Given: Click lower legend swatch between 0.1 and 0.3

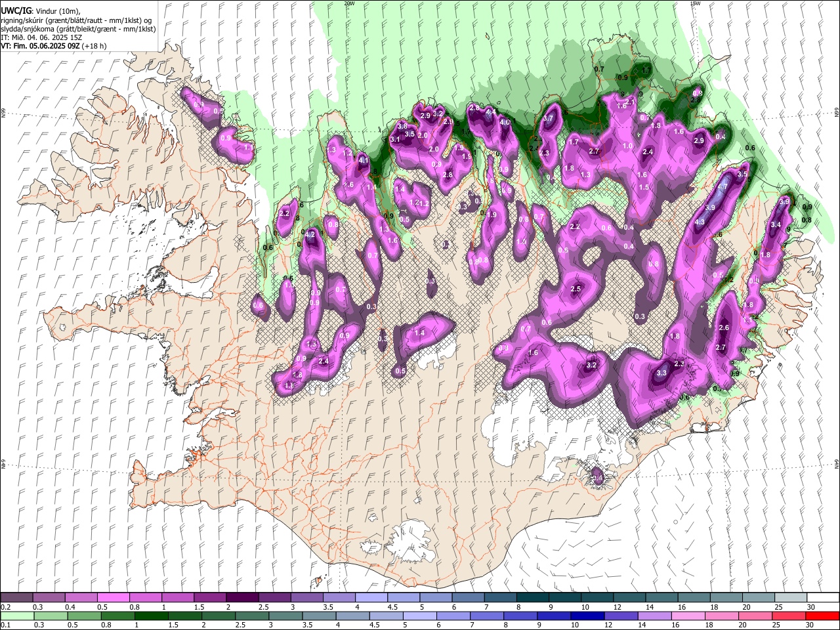Looking at the screenshot, I should point(17,616).
